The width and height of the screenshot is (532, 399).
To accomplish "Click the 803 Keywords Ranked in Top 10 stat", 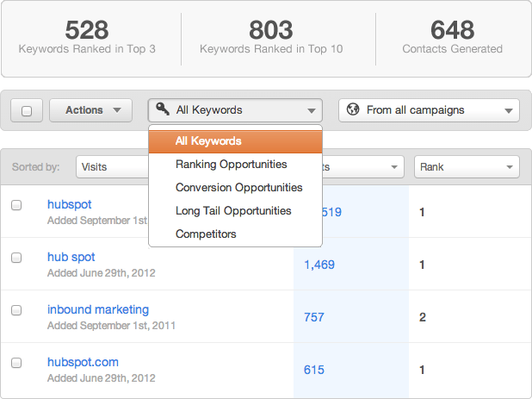I will [x=271, y=37].
